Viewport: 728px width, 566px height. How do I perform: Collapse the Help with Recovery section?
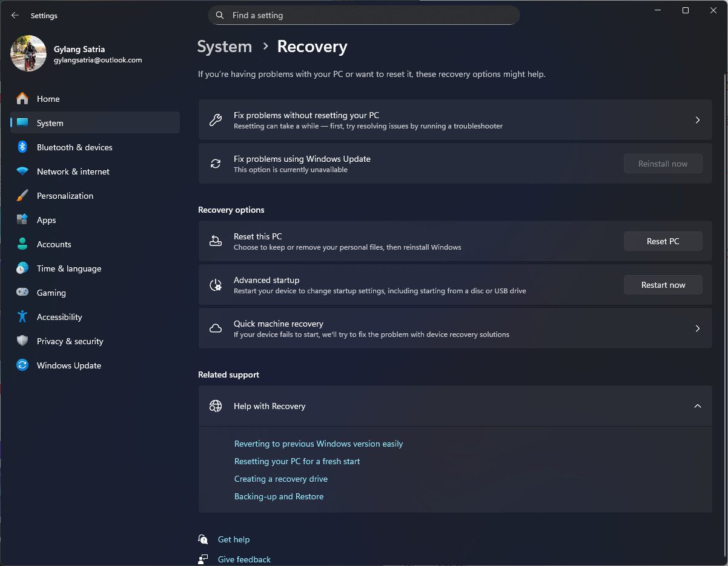click(x=697, y=406)
